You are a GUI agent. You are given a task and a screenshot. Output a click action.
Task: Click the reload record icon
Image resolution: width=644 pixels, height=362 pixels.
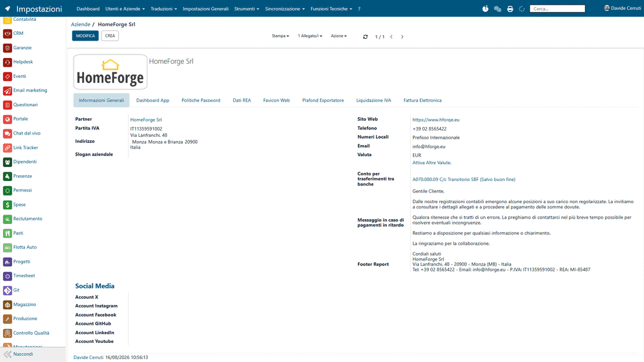pyautogui.click(x=365, y=37)
